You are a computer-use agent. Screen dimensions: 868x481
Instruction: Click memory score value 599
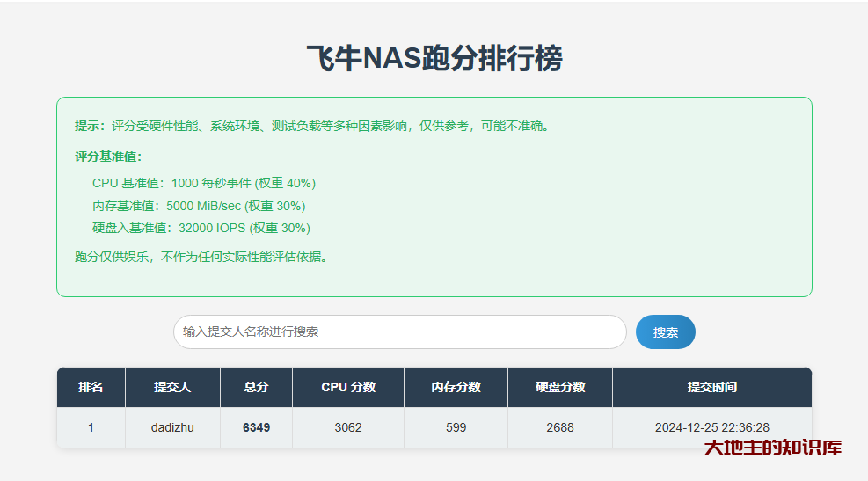pyautogui.click(x=456, y=427)
